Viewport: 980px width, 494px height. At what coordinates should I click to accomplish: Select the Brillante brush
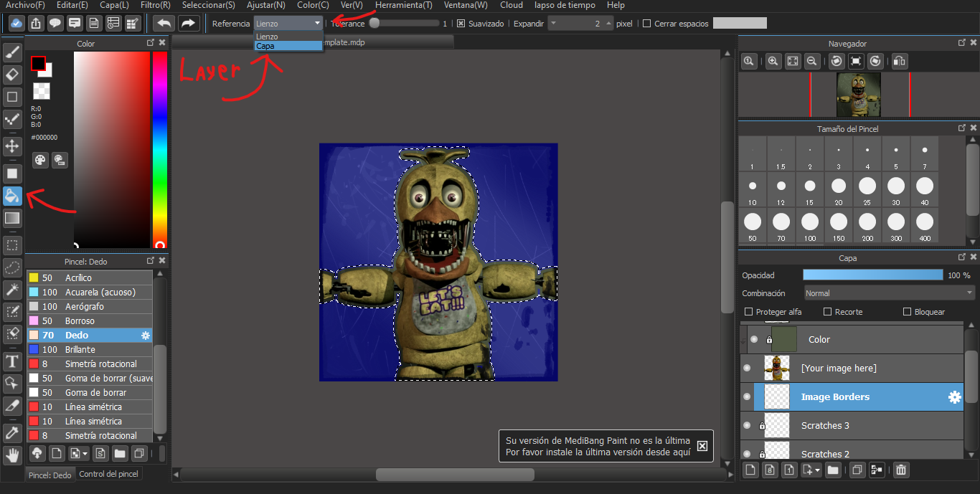[90, 349]
